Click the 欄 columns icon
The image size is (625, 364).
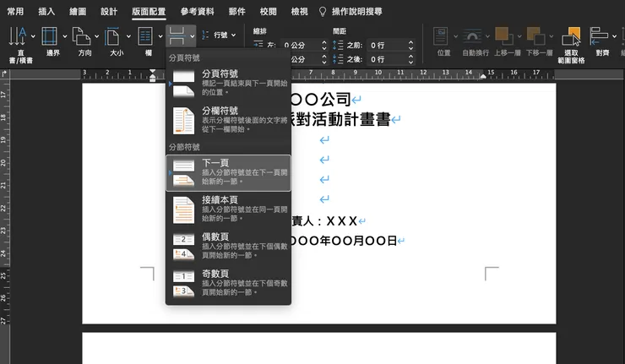point(145,36)
